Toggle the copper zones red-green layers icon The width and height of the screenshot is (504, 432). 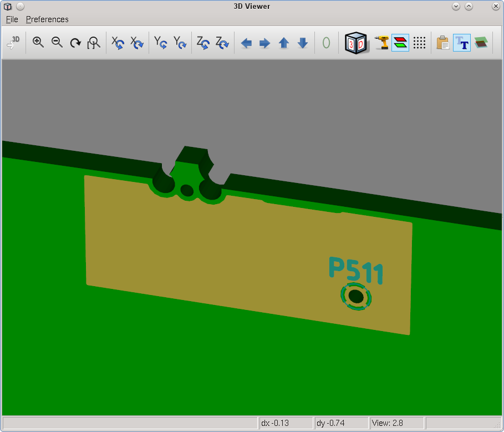[x=400, y=43]
